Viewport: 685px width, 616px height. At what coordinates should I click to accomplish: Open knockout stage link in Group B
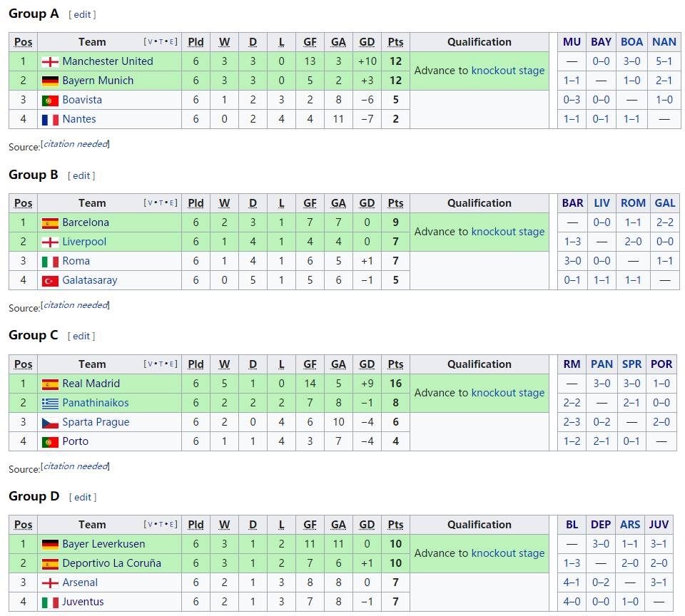tap(508, 232)
